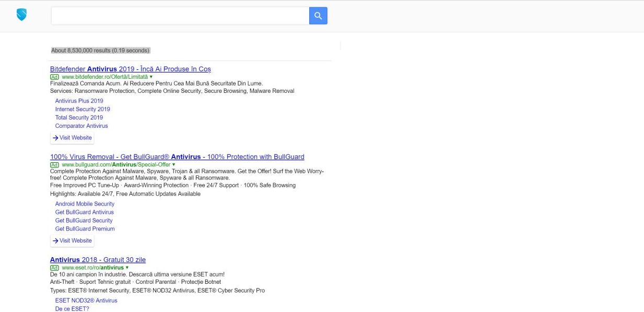644x312 pixels.
Task: Expand the eset.ro URL dropdown arrow
Action: point(127,268)
